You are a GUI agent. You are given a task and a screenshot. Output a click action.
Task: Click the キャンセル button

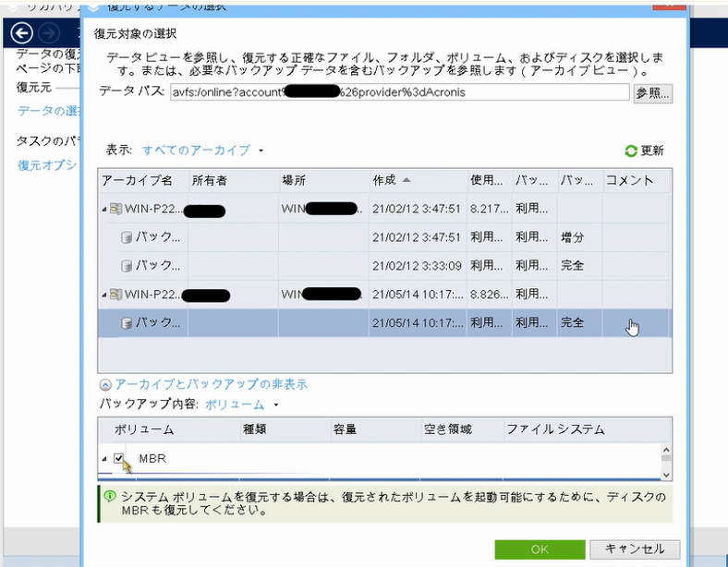tap(635, 549)
